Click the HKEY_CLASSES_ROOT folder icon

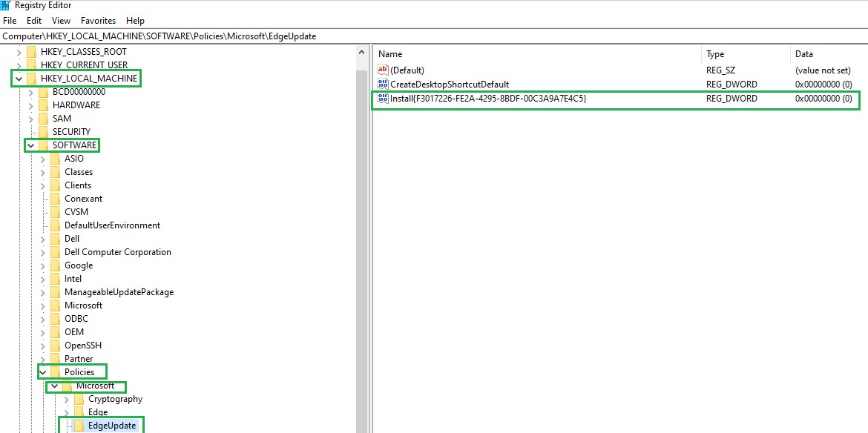[x=31, y=52]
